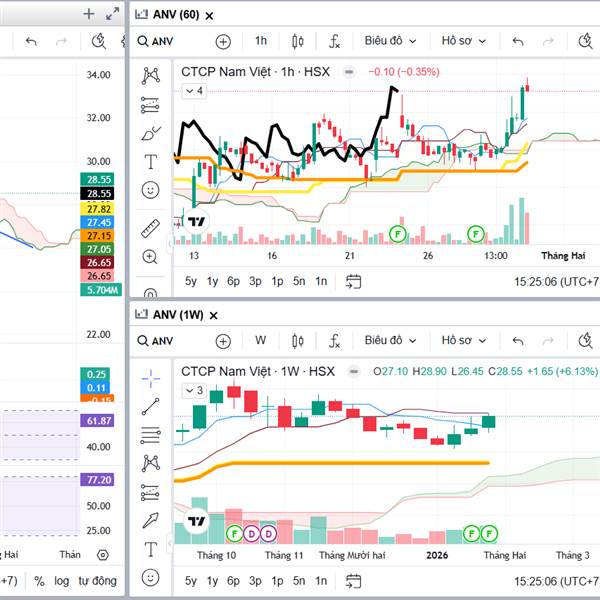The width and height of the screenshot is (600, 600).
Task: Open symbol search in ANV (1W) chart
Action: pos(155,341)
